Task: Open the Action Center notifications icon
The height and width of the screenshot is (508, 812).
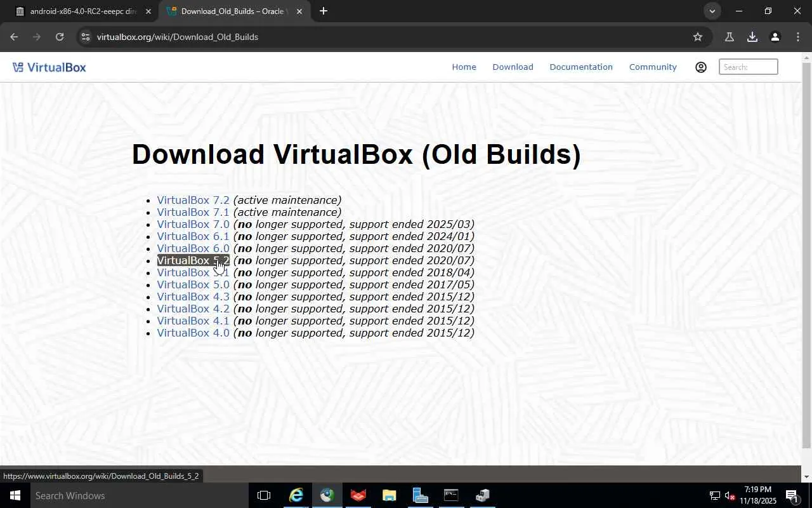Action: pyautogui.click(x=792, y=496)
